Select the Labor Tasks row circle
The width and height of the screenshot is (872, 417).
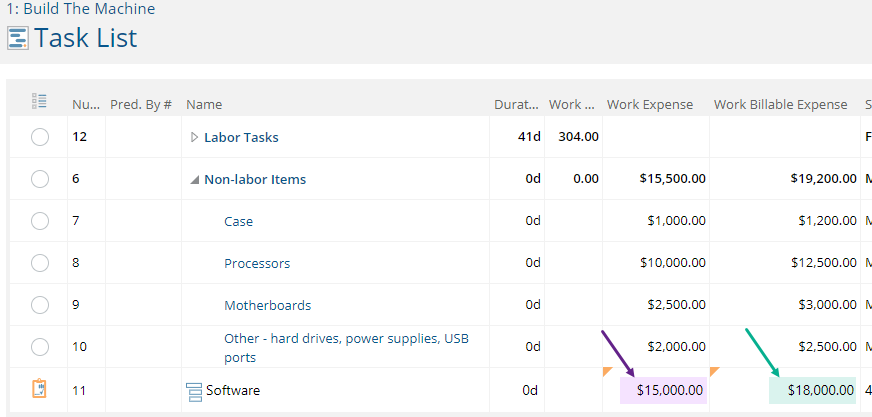pos(39,137)
